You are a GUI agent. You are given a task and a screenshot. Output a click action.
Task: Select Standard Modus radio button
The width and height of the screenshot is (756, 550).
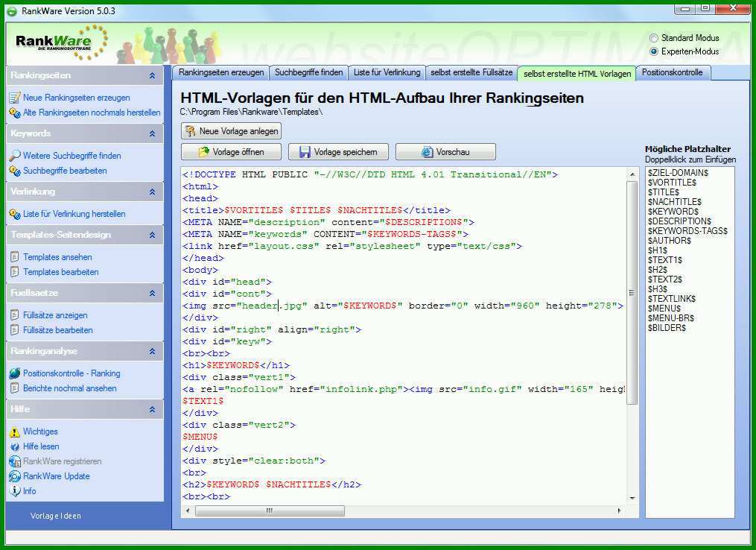click(x=654, y=37)
